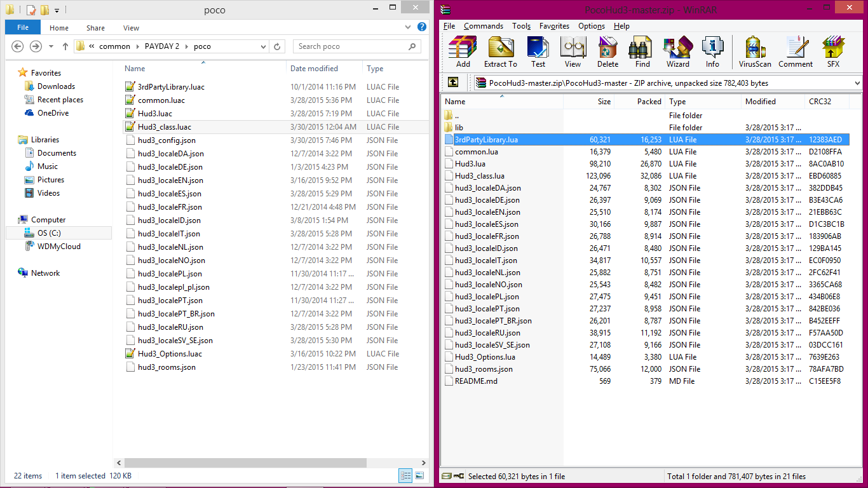Run Test on the archive
This screenshot has height=488, width=868.
[x=538, y=51]
